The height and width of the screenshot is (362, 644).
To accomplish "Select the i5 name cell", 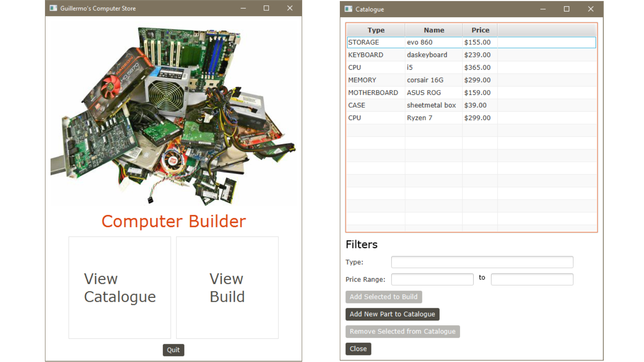I will coord(434,67).
